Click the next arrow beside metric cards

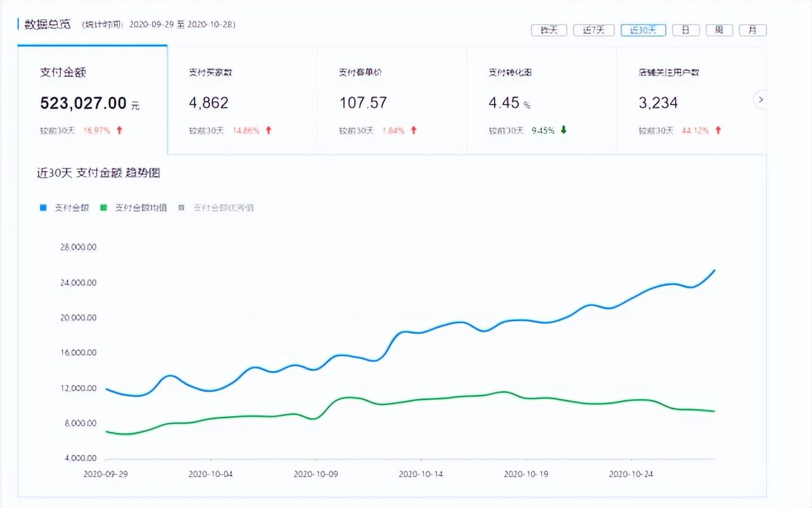point(761,100)
